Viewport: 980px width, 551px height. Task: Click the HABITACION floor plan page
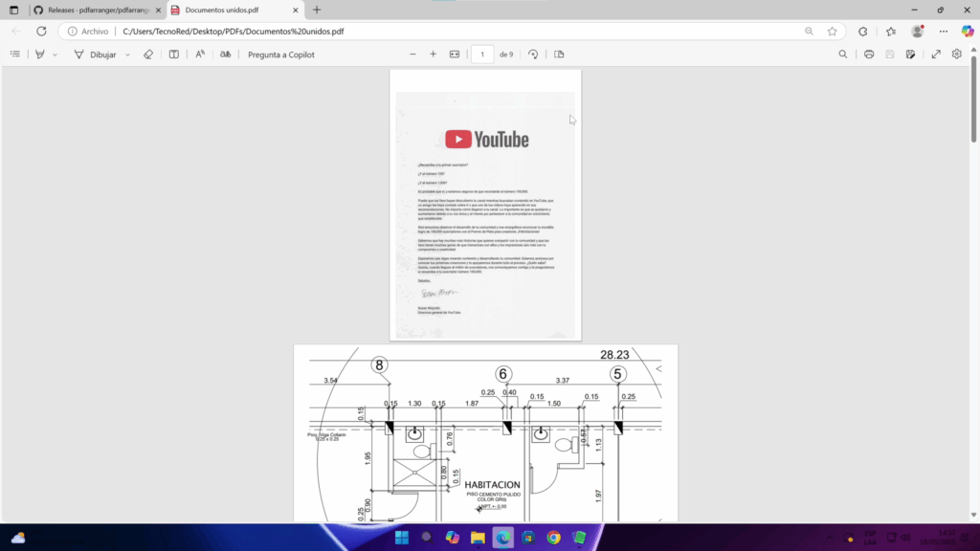tap(485, 433)
